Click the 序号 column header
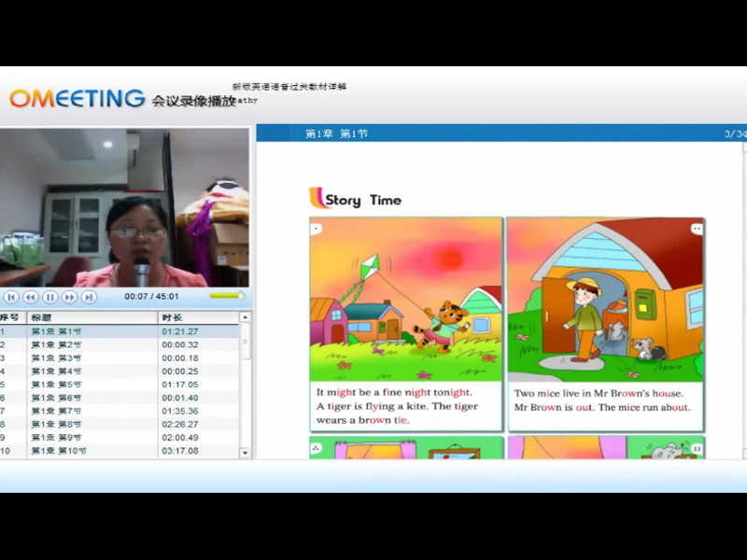Screen dimensions: 747x560 click(9, 317)
